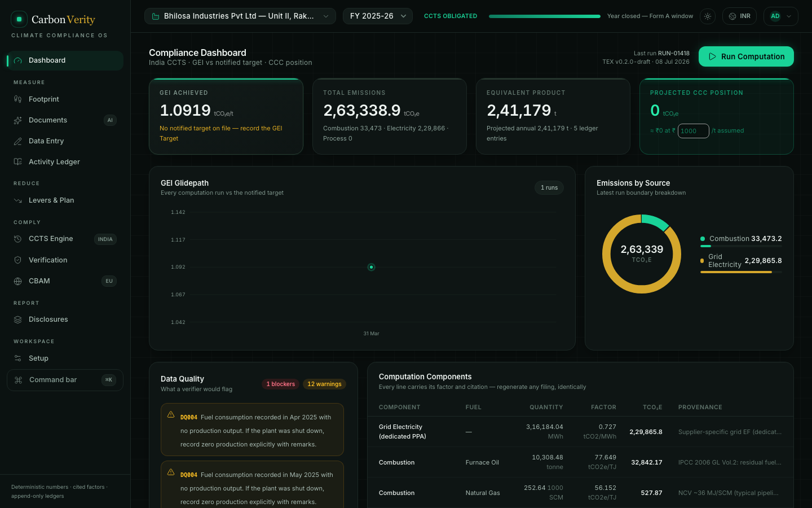Click the Activity Ledger book icon
812x508 pixels.
click(x=18, y=162)
